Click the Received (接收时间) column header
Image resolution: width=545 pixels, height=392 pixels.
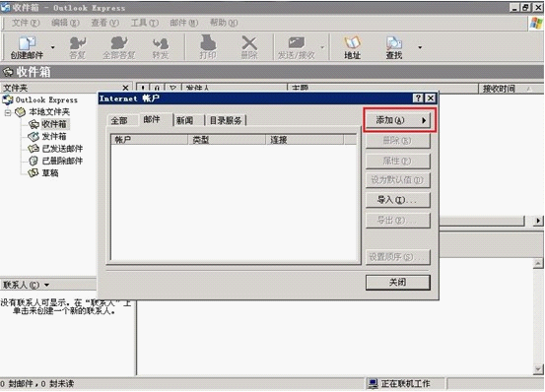pos(510,89)
